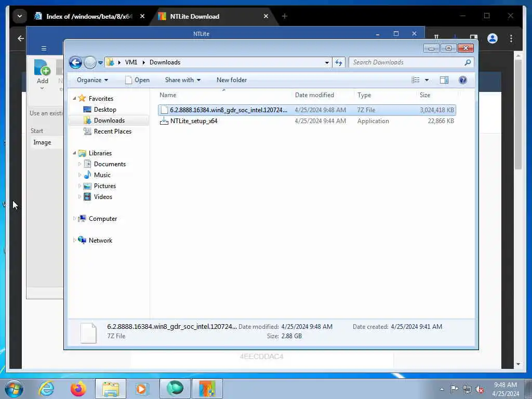Expand the Music library
This screenshot has width=532, height=399.
pos(79,175)
